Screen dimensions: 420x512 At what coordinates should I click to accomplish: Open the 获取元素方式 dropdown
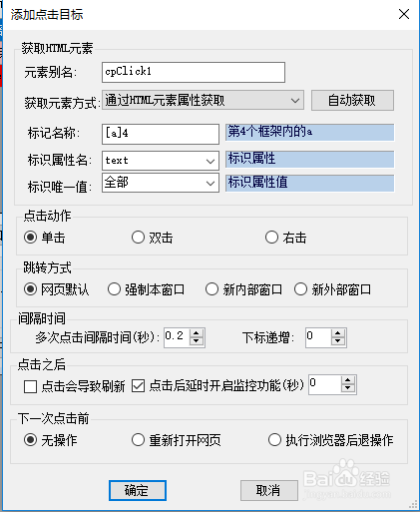[203, 100]
